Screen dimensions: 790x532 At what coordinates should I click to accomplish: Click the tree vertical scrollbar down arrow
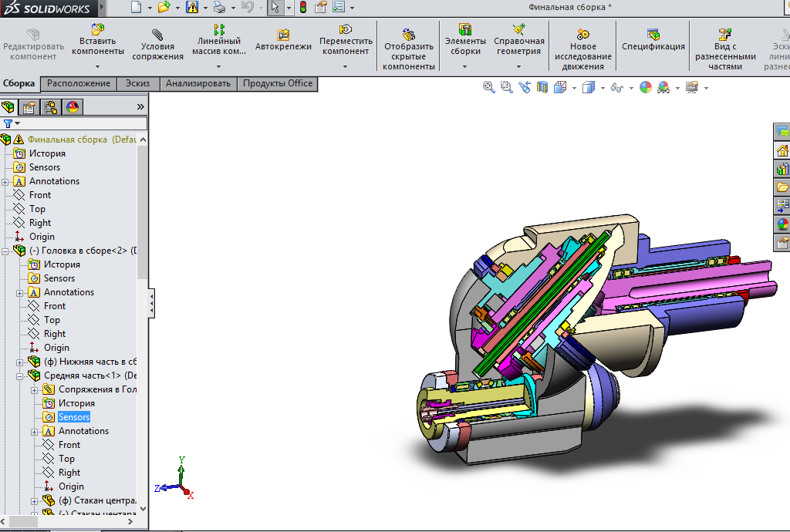[143, 508]
